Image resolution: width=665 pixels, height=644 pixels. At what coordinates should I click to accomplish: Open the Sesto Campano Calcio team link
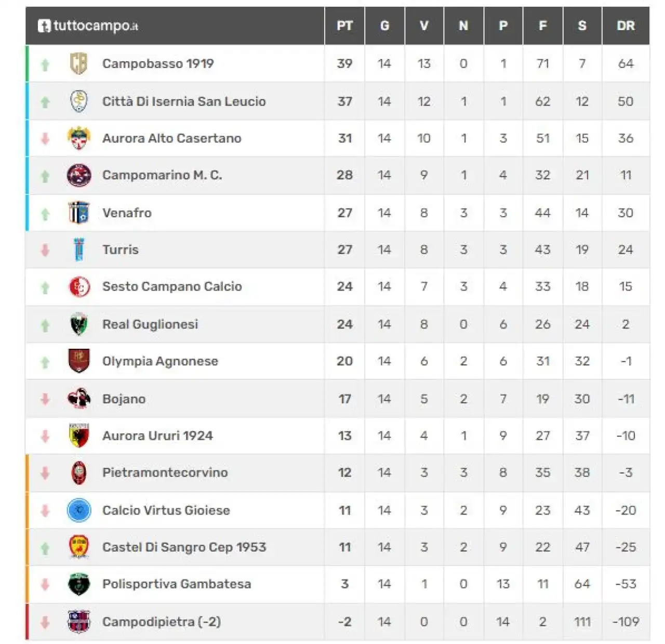coord(172,286)
